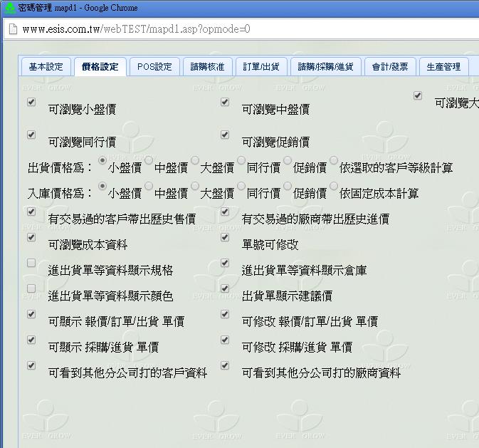The width and height of the screenshot is (479, 448).
Task: Enable 進出貨單等資料顯示規格 checkbox
Action: point(31,263)
